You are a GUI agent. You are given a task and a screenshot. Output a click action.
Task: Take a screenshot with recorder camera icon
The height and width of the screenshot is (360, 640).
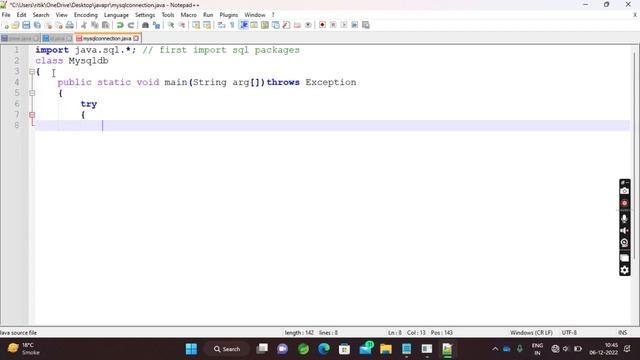pyautogui.click(x=624, y=191)
